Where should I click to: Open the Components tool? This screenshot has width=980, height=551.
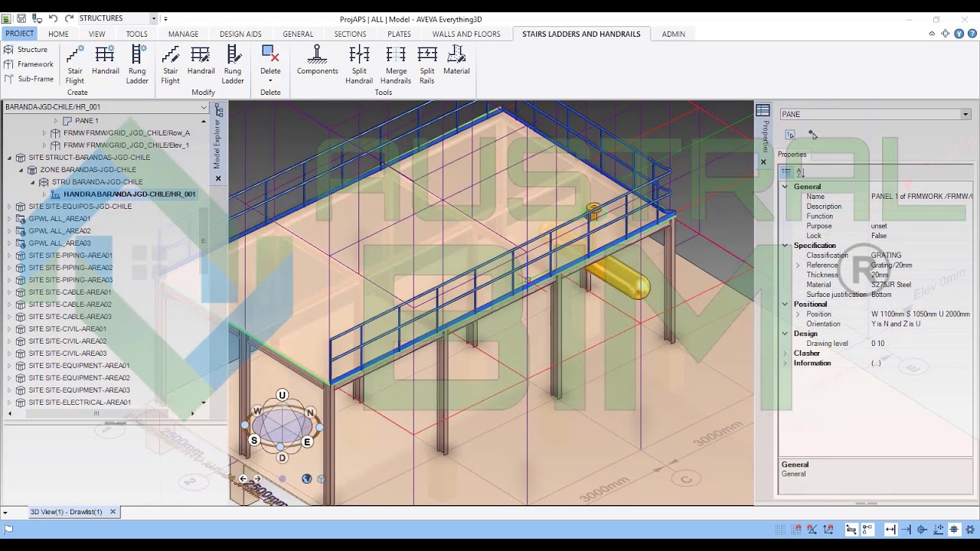tap(317, 60)
